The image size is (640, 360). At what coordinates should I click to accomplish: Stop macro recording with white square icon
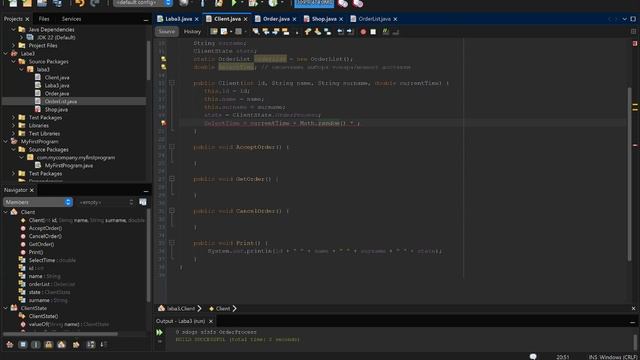coord(373,31)
